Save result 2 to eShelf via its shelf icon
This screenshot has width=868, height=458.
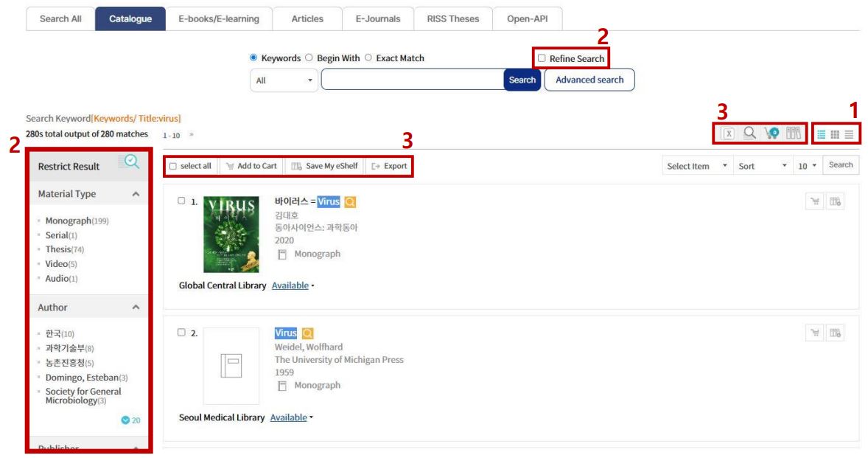coord(835,333)
